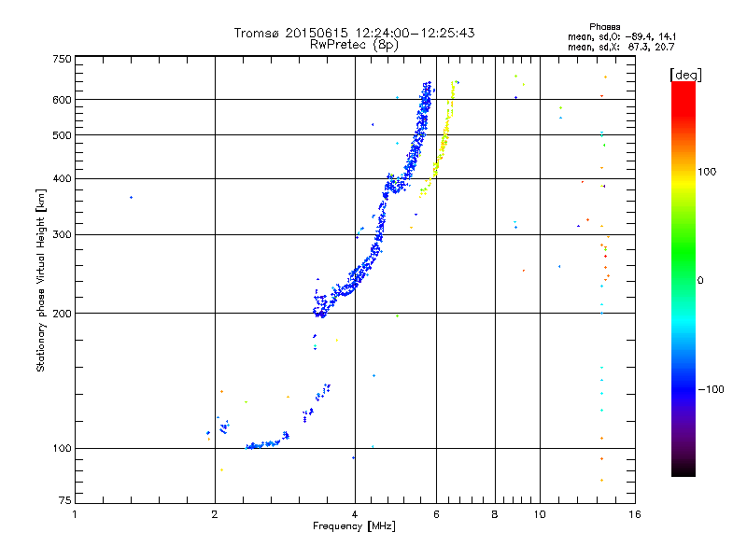This screenshot has width=747, height=560.
Task: Click the plot title 'Tromsø 20150615 12:24:00-12:25:43'
Action: click(x=354, y=33)
